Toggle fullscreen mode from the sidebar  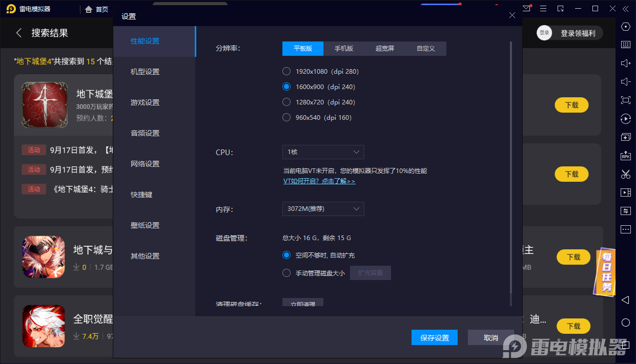pos(625,99)
